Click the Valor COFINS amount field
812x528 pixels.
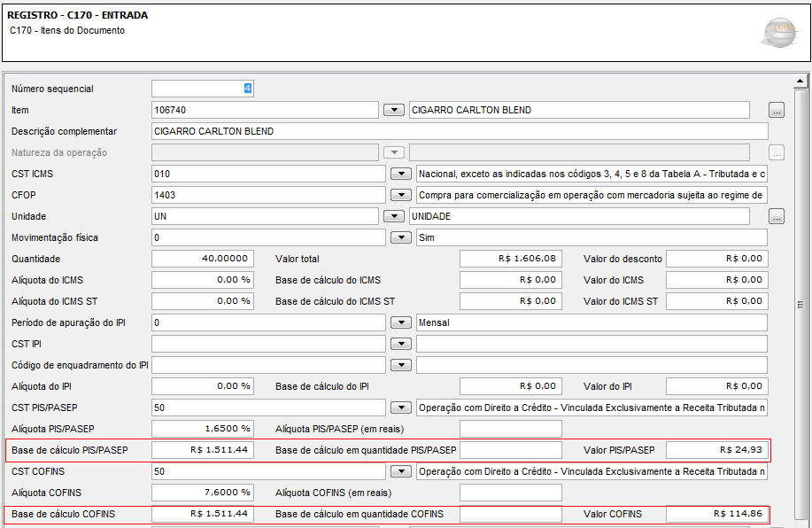pos(716,514)
